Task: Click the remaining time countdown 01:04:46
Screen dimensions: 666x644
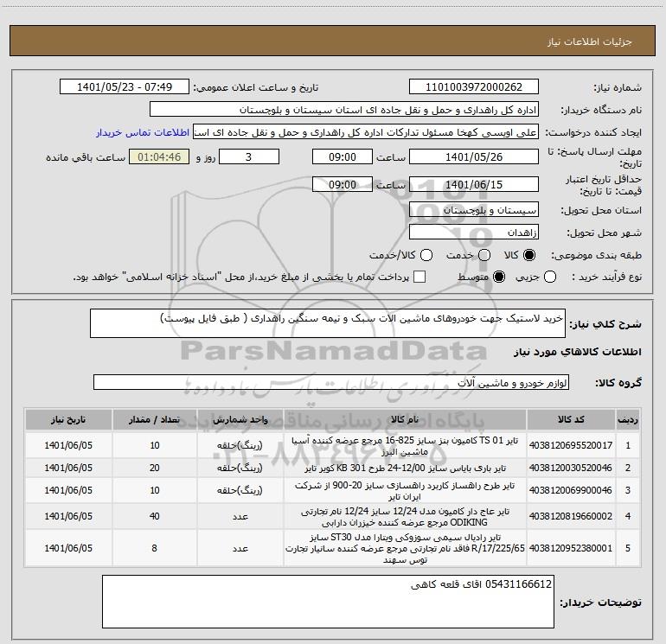Action: (x=159, y=156)
